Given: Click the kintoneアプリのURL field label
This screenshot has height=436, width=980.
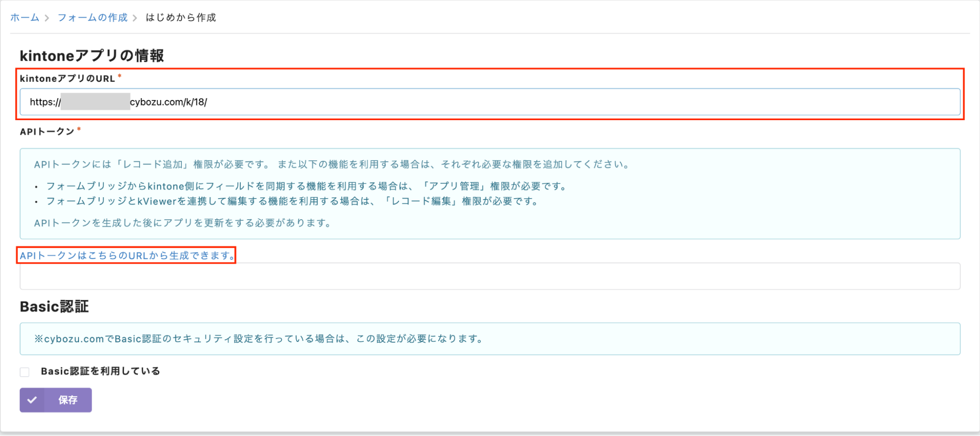Looking at the screenshot, I should pos(67,78).
